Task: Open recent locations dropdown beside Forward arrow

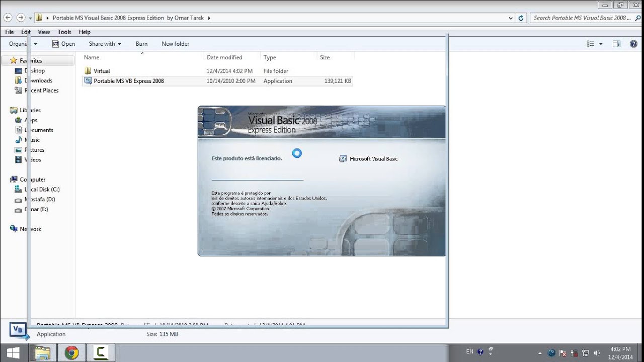Action: pos(30,18)
